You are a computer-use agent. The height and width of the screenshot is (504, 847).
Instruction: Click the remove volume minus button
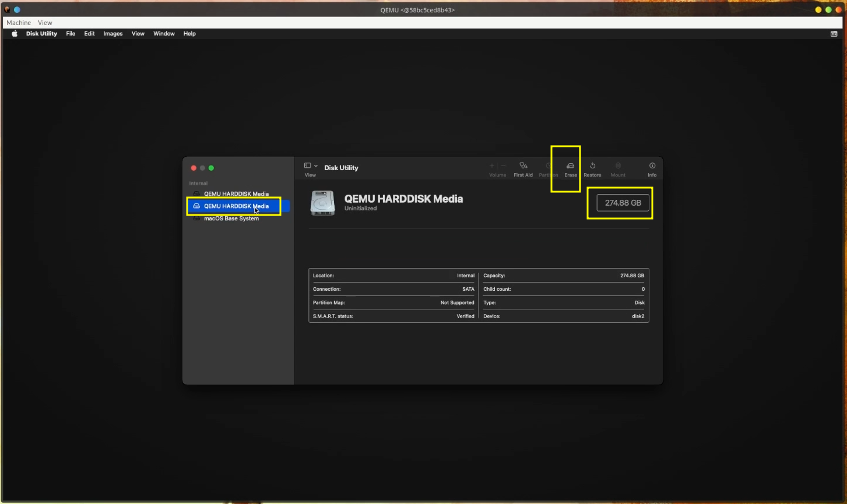[x=504, y=166]
